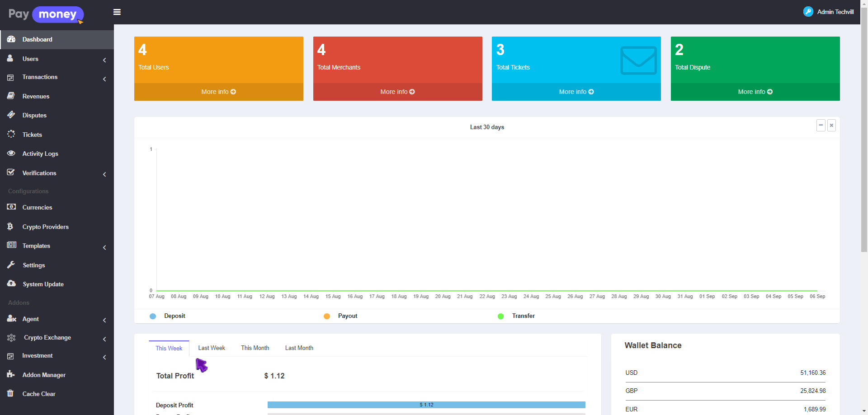Open More info for Total Merchants
This screenshot has width=868, height=415.
coord(397,92)
